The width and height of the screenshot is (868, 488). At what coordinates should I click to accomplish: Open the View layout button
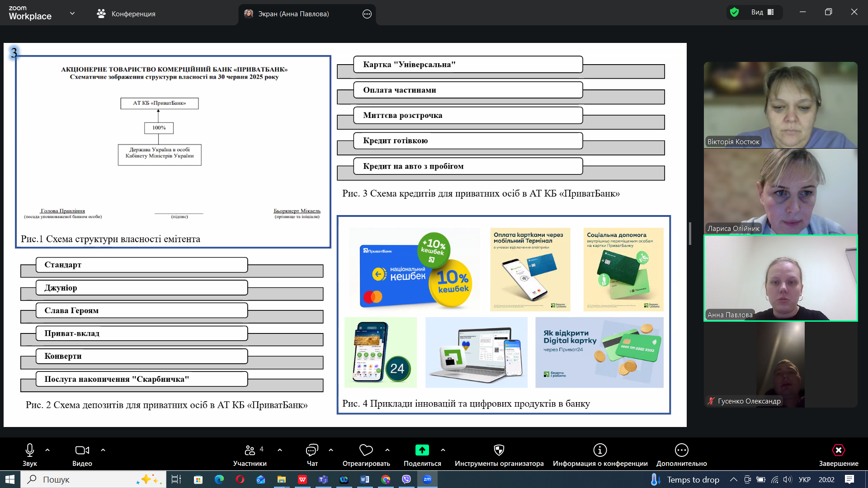(763, 12)
